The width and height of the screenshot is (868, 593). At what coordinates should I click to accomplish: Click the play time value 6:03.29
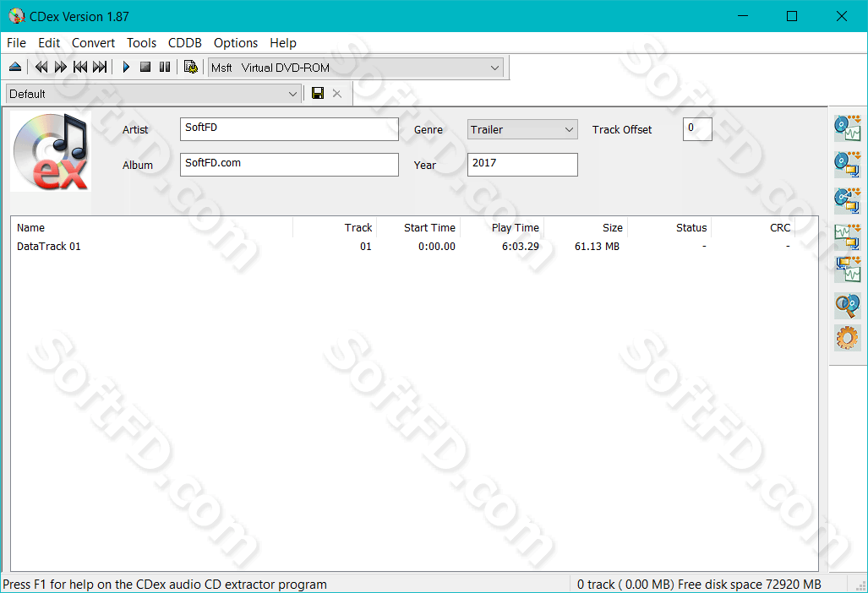521,246
